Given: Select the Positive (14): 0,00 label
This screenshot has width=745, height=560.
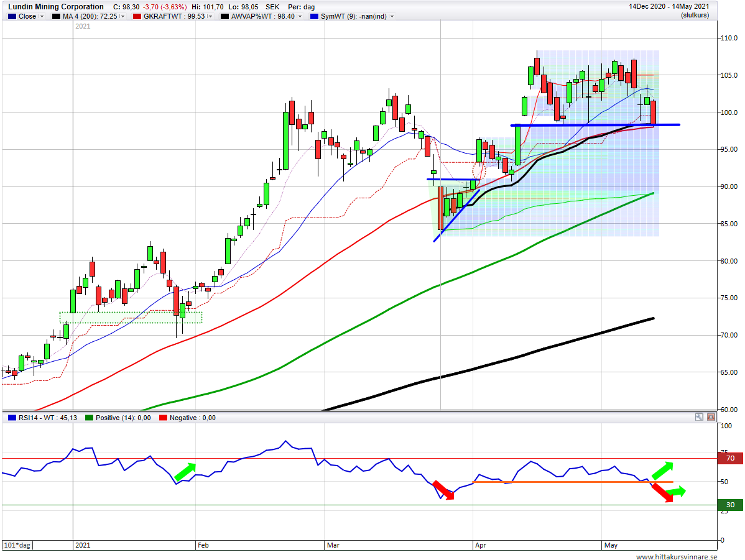Looking at the screenshot, I should tap(123, 418).
